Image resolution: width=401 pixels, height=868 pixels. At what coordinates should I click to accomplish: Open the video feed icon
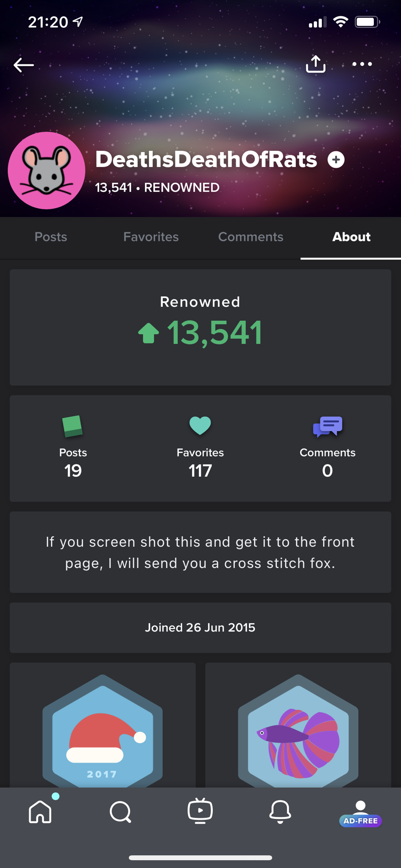click(200, 811)
